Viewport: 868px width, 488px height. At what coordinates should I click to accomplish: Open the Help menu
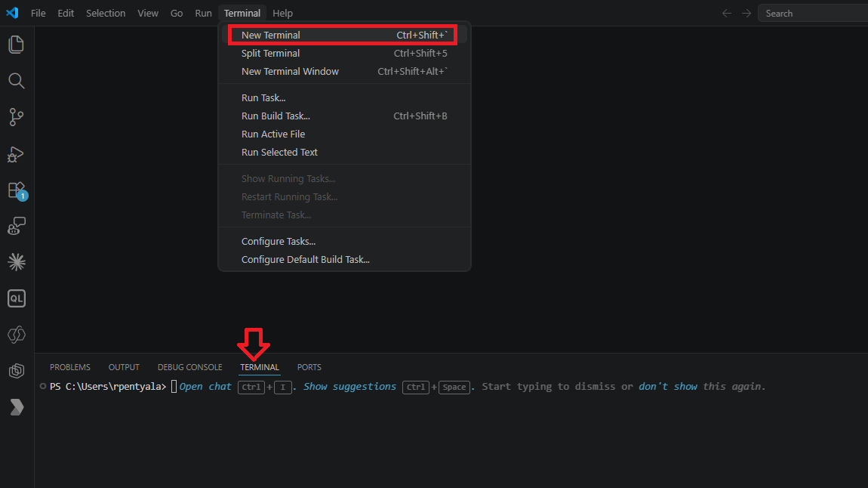tap(282, 14)
